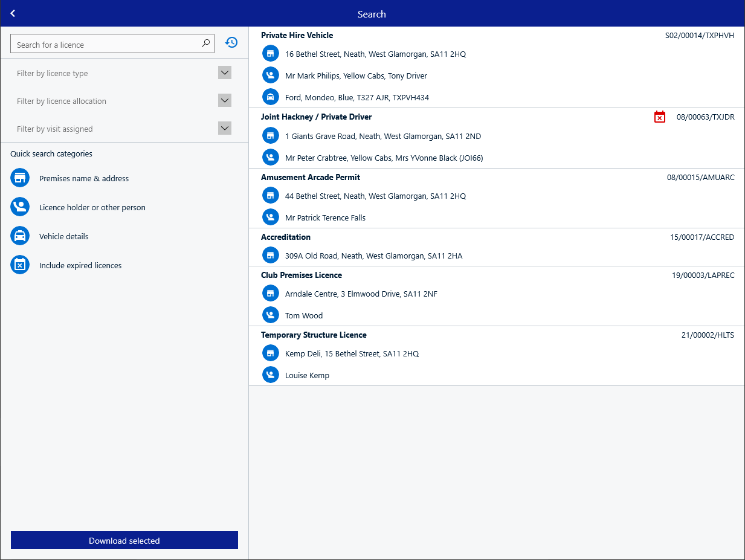This screenshot has width=745, height=560.
Task: Click the magnifier search icon
Action: pyautogui.click(x=206, y=43)
